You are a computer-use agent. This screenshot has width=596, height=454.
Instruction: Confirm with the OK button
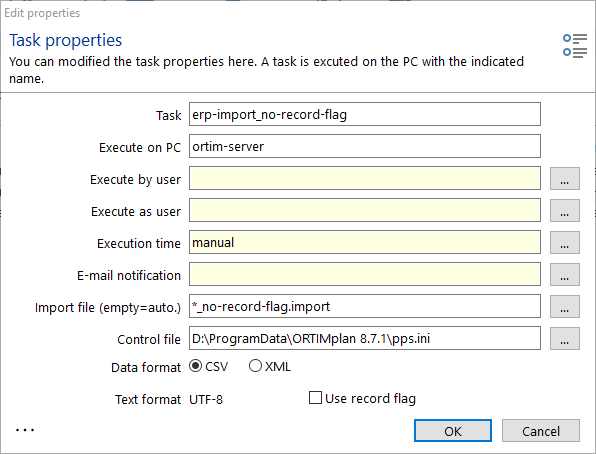pyautogui.click(x=453, y=431)
